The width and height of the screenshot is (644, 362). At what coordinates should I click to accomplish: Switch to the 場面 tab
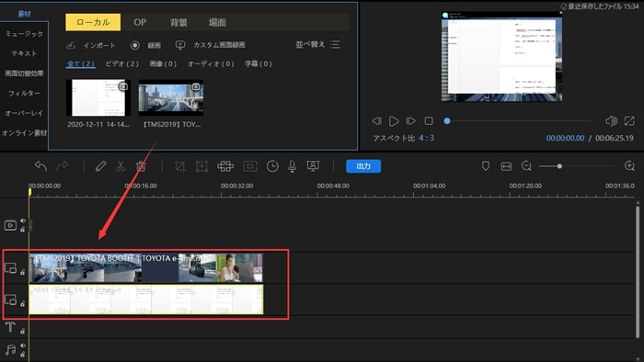point(217,23)
